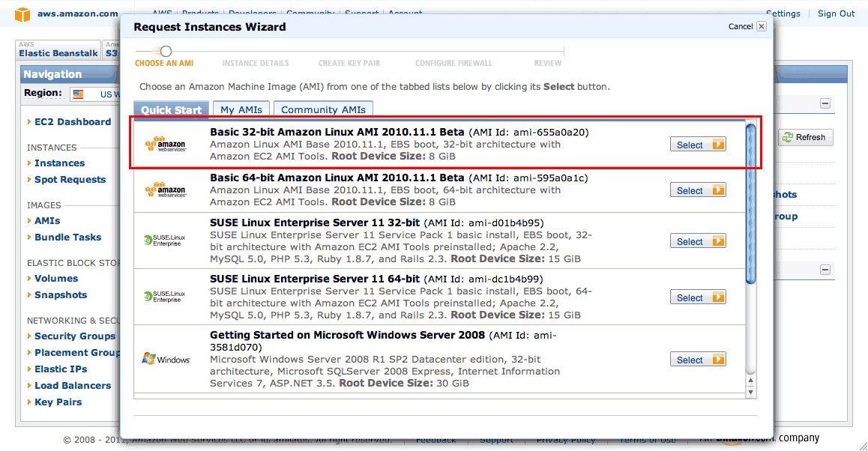
Task: Open Spot Requests in navigation
Action: pyautogui.click(x=70, y=180)
